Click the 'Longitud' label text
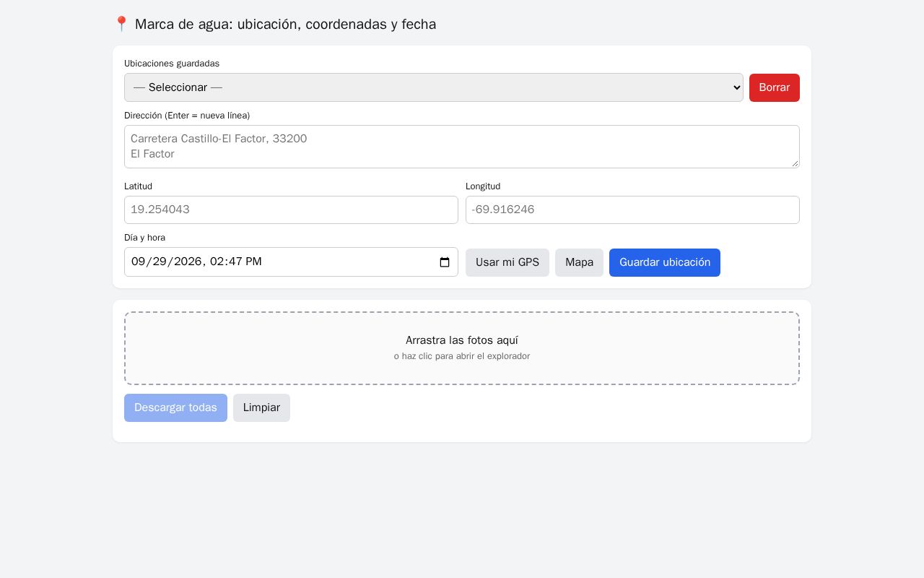Screen dimensions: 924x578 (483, 186)
